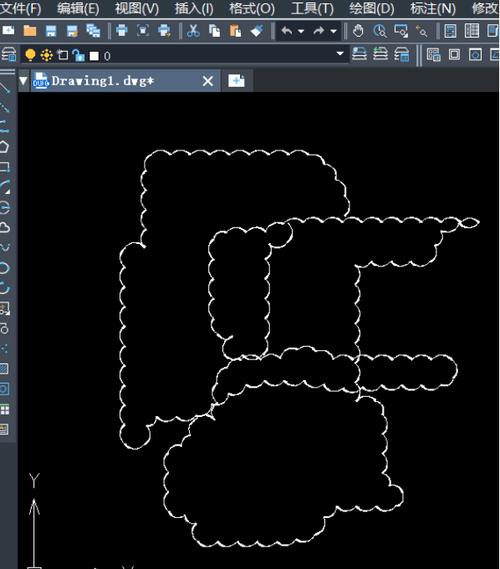This screenshot has width=500, height=569.
Task: Open print preview
Action: coord(143,31)
